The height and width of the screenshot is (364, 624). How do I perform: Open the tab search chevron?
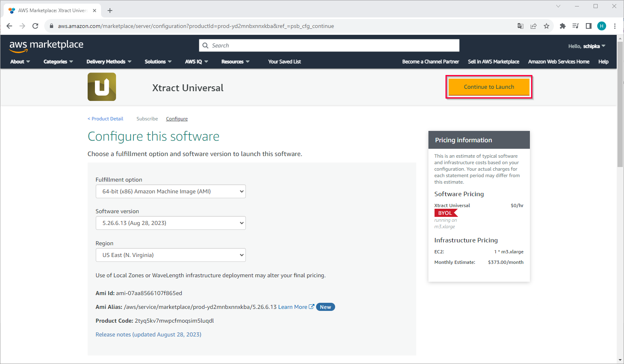coord(558,6)
